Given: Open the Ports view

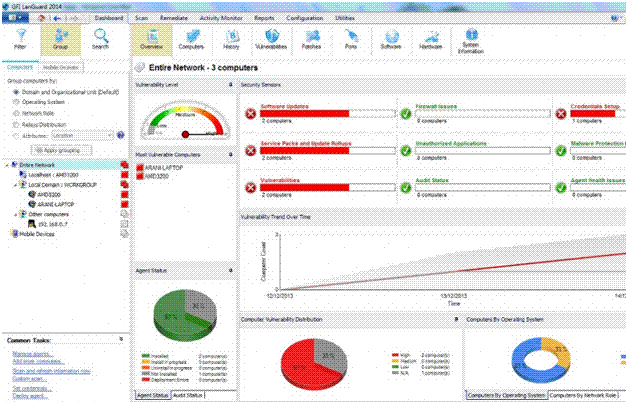Looking at the screenshot, I should point(351,39).
